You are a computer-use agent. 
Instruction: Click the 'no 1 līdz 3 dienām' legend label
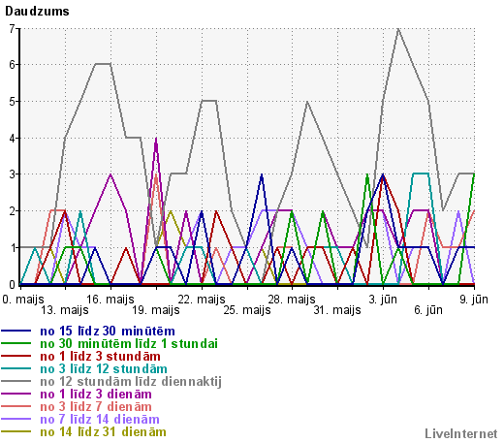point(96,395)
